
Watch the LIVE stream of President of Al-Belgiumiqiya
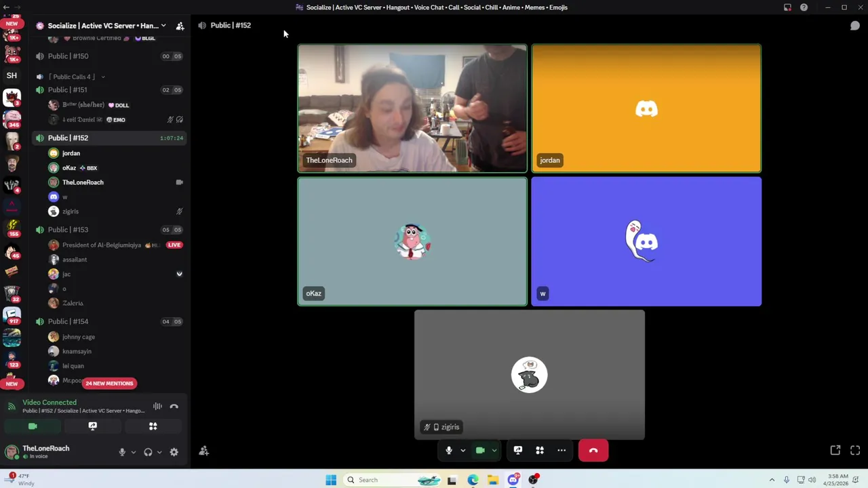174,245
